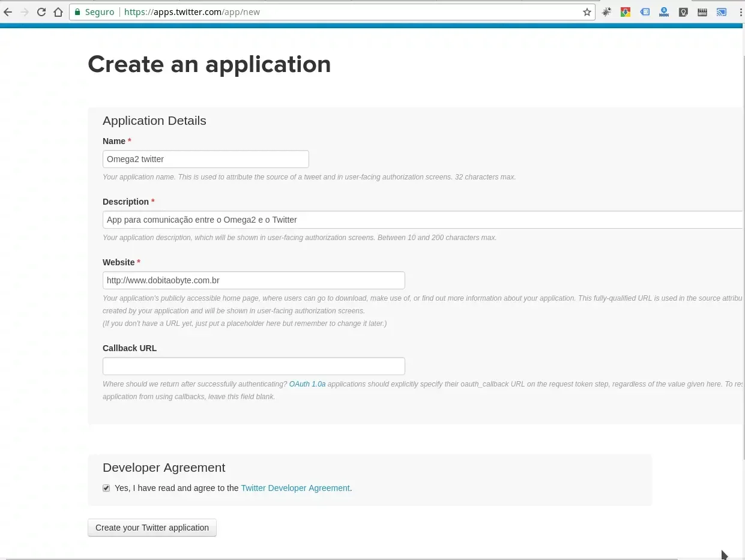Click the 'Seguro' security label

100,12
